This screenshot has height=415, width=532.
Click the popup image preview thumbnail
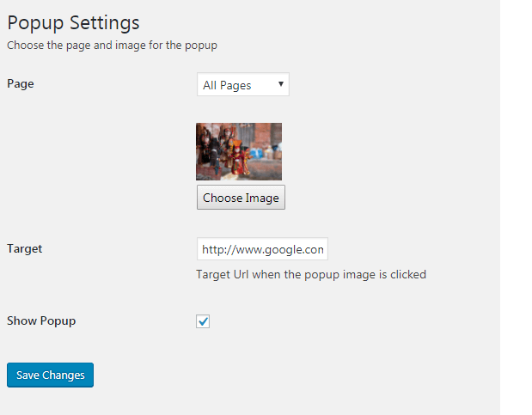(x=239, y=151)
